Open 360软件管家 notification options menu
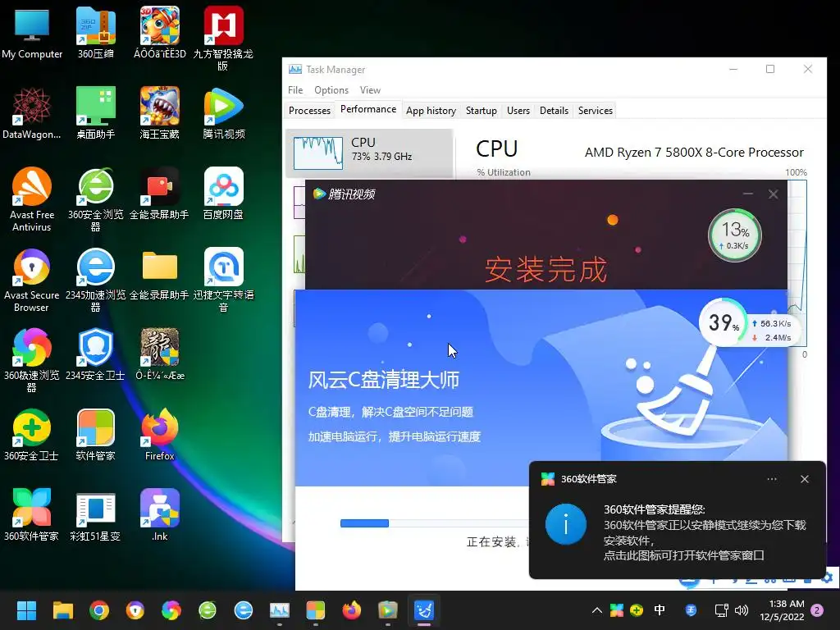840x630 pixels. [x=771, y=479]
